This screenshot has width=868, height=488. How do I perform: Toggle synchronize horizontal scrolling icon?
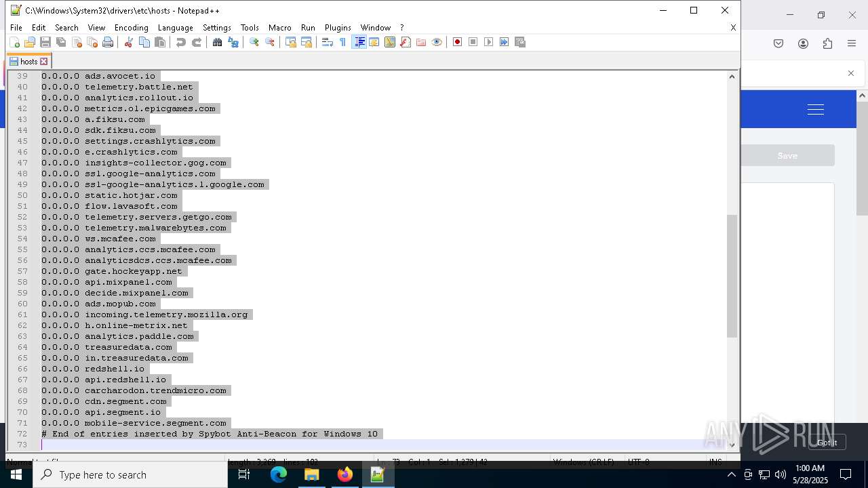pos(307,42)
